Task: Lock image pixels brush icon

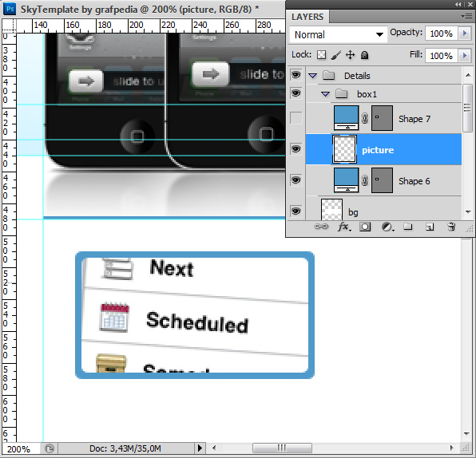Action: pyautogui.click(x=335, y=55)
